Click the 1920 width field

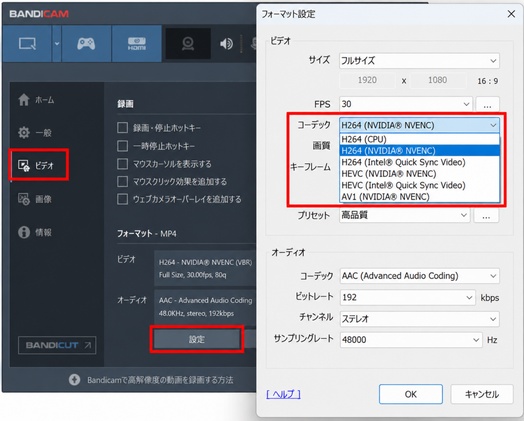[367, 80]
